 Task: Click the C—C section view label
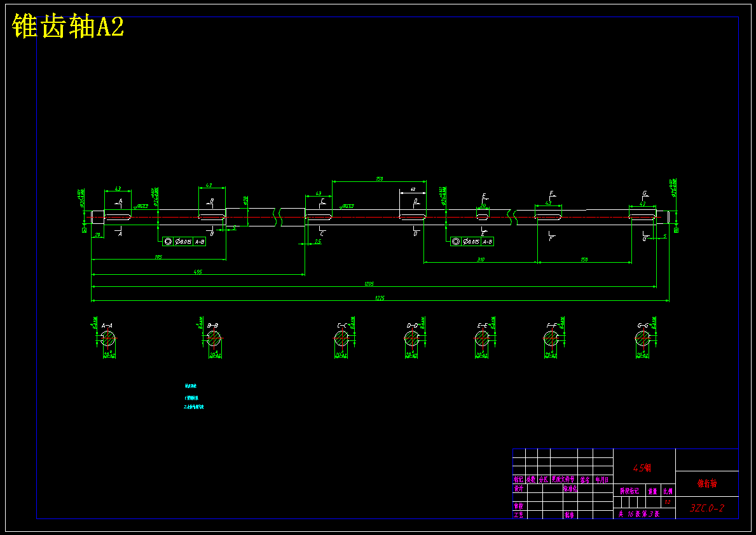coord(342,326)
